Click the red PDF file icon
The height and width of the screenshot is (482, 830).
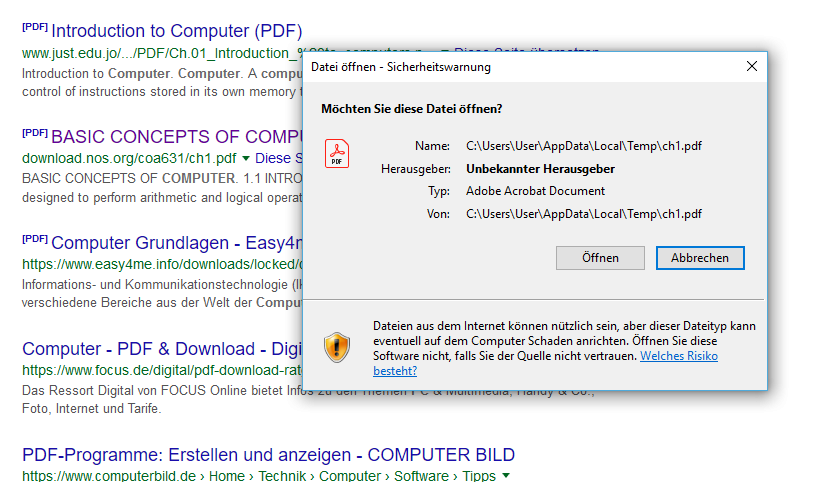(337, 153)
